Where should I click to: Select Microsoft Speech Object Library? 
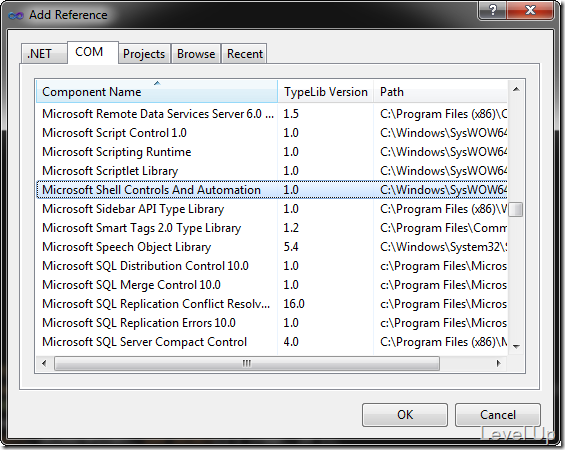click(272, 247)
